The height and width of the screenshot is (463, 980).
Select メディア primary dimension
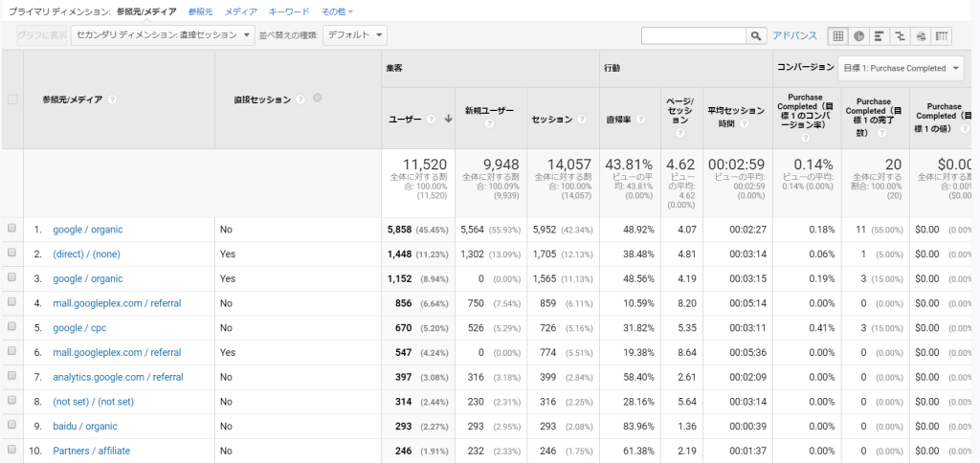(x=240, y=11)
